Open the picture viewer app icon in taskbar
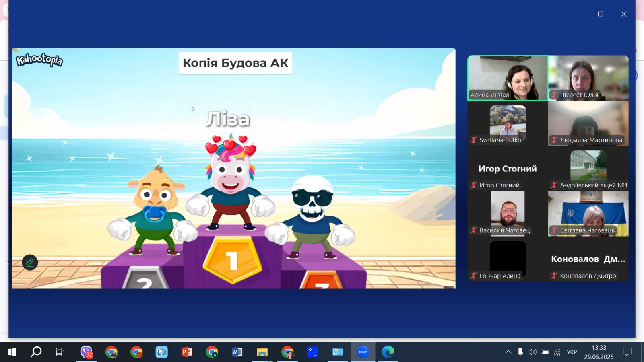The width and height of the screenshot is (644, 362). [x=337, y=352]
